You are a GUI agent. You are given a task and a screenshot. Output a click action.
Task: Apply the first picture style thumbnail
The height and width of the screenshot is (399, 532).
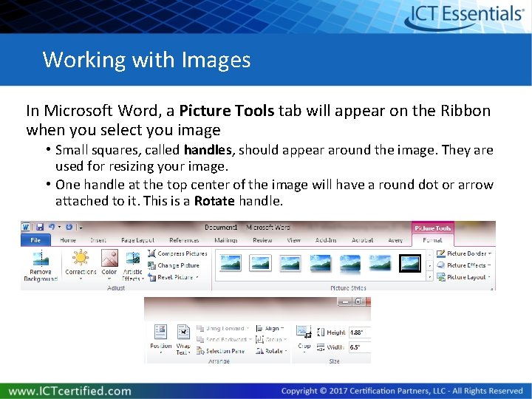click(x=231, y=263)
